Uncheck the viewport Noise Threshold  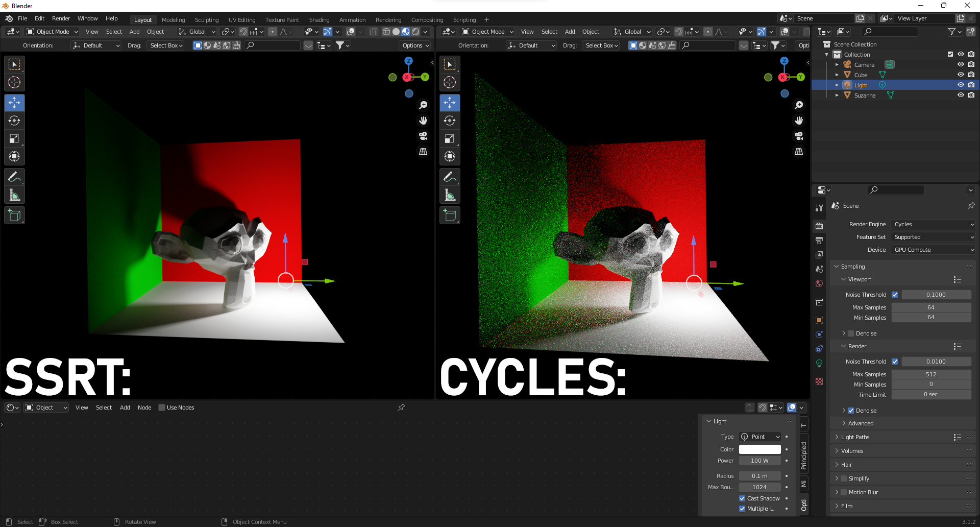[x=895, y=295]
